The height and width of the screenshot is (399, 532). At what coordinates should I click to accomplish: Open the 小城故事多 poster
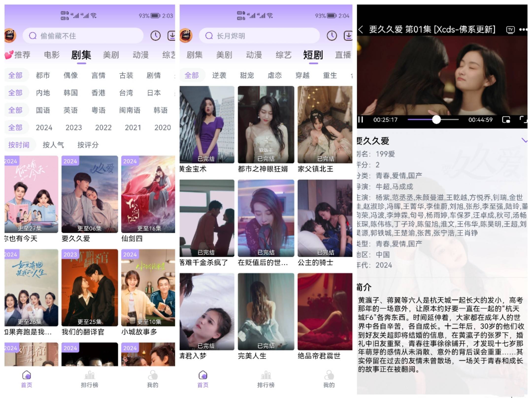(148, 288)
